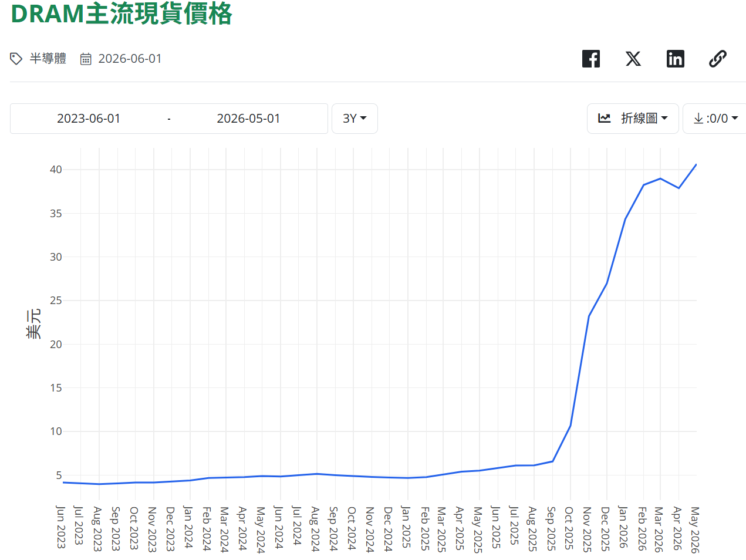Click the x-axis label Aug 2024
Image resolution: width=746 pixels, height=560 pixels.
pos(315,529)
